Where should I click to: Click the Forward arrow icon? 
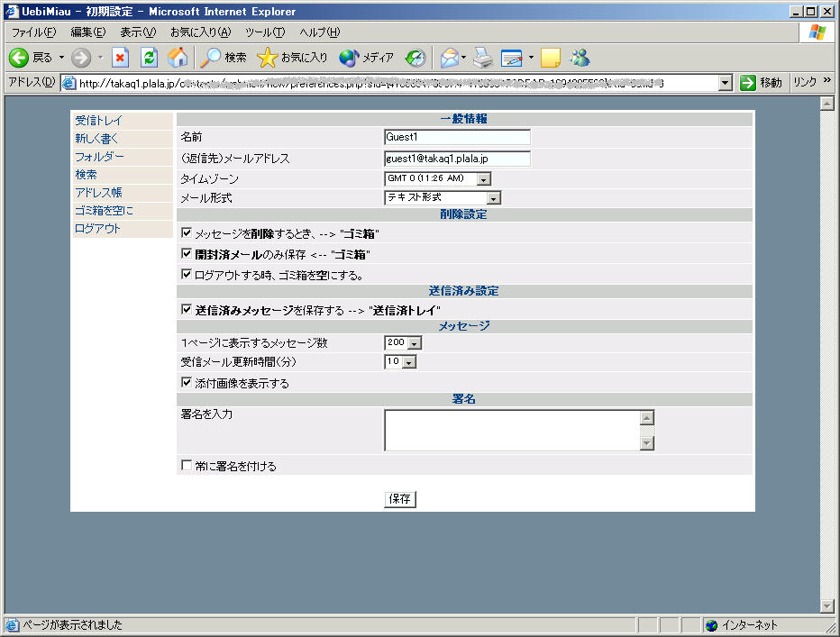81,58
